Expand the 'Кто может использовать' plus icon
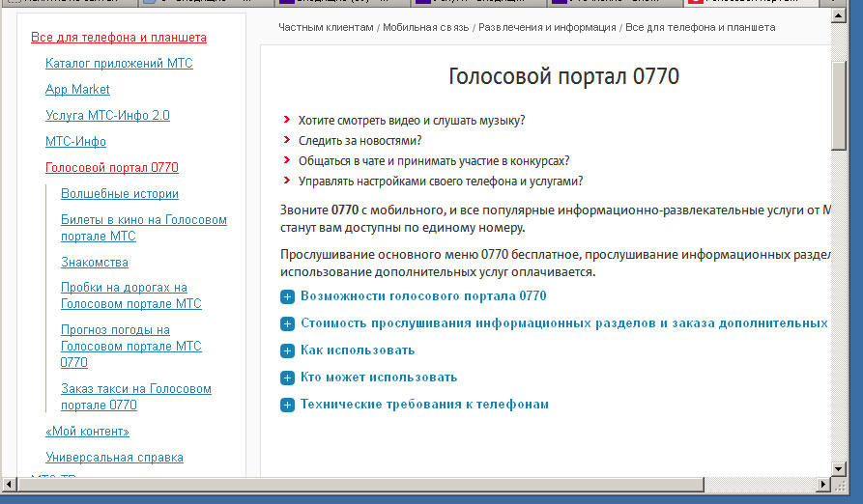Screen dimensions: 863x504 tap(287, 378)
